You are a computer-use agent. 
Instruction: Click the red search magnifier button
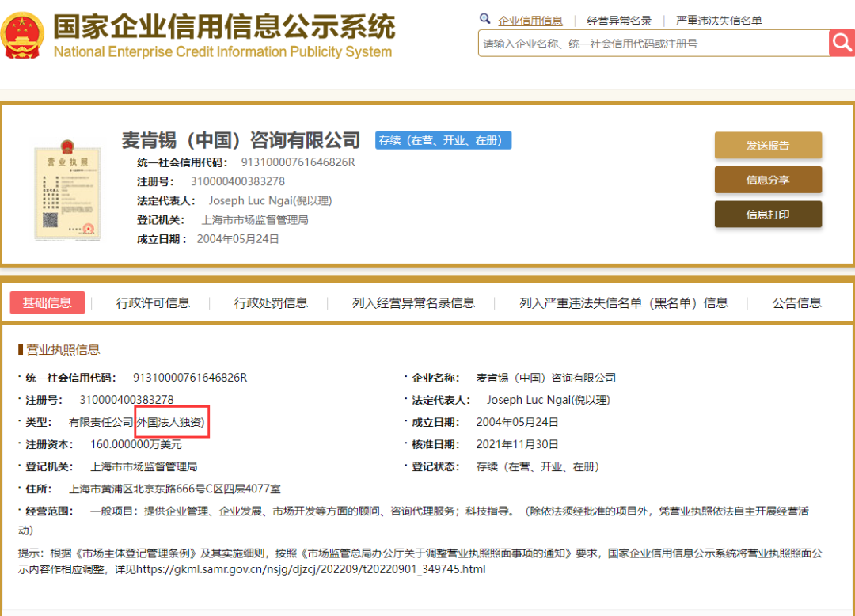[x=842, y=43]
